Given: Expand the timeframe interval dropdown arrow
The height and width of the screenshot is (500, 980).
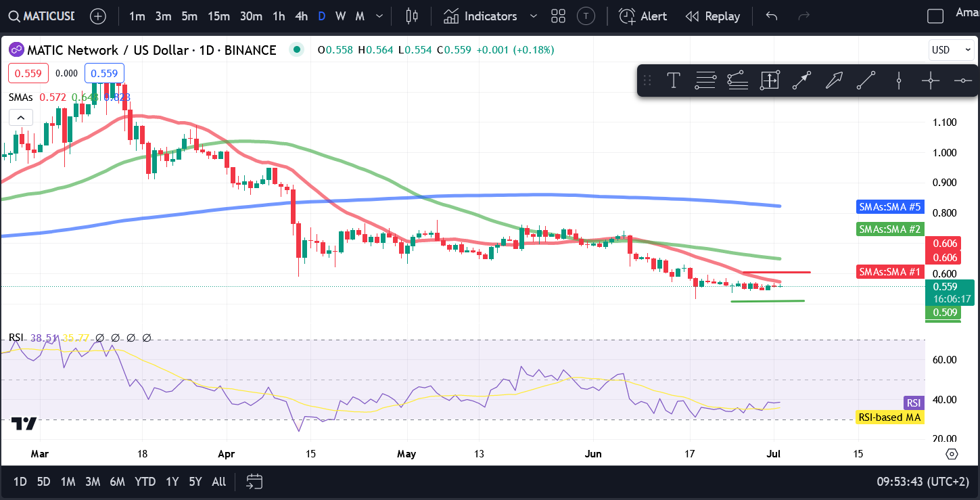Looking at the screenshot, I should point(381,16).
